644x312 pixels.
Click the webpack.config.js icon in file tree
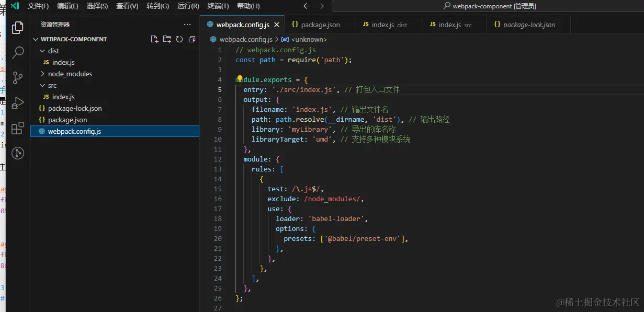pyautogui.click(x=42, y=131)
